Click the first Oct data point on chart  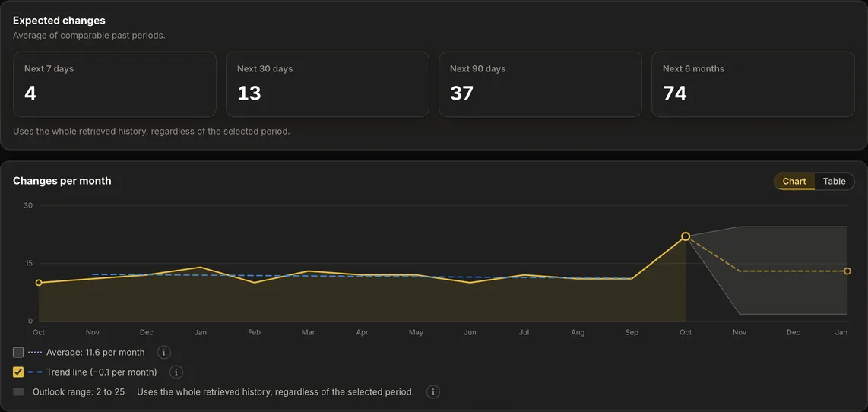[39, 283]
